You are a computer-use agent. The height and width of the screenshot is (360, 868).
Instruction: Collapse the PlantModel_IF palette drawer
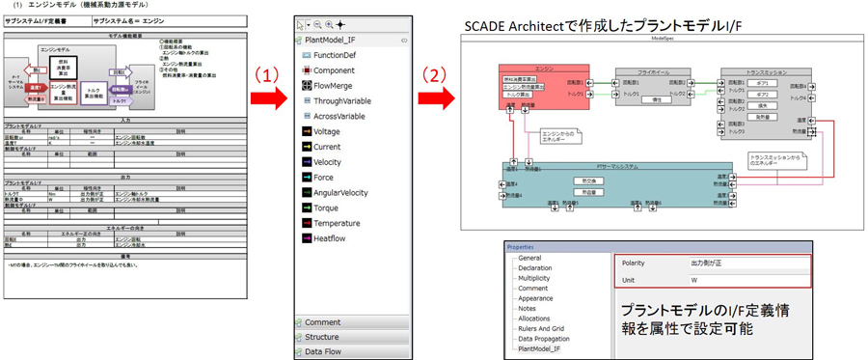pos(352,41)
